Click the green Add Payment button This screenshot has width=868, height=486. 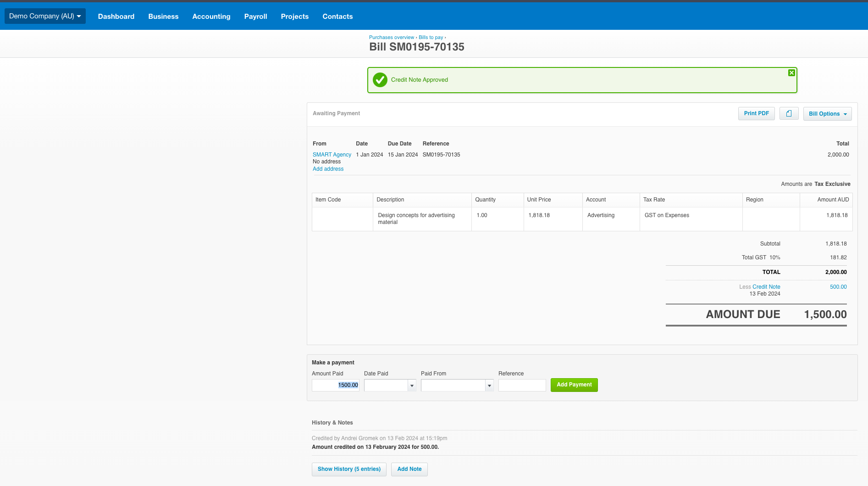[x=574, y=385]
